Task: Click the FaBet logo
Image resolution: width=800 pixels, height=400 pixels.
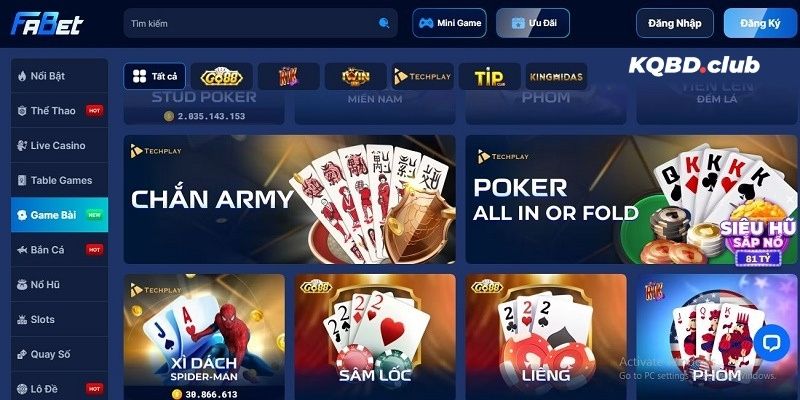Action: coord(47,23)
